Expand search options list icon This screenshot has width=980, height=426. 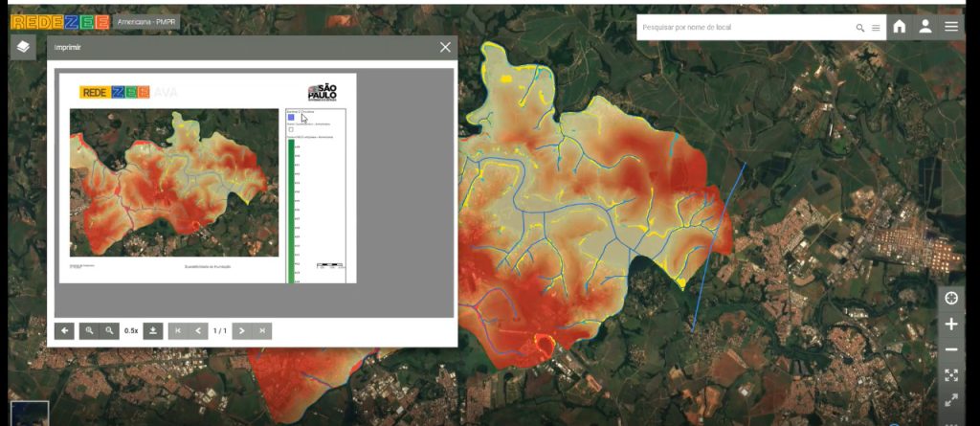[x=875, y=28]
